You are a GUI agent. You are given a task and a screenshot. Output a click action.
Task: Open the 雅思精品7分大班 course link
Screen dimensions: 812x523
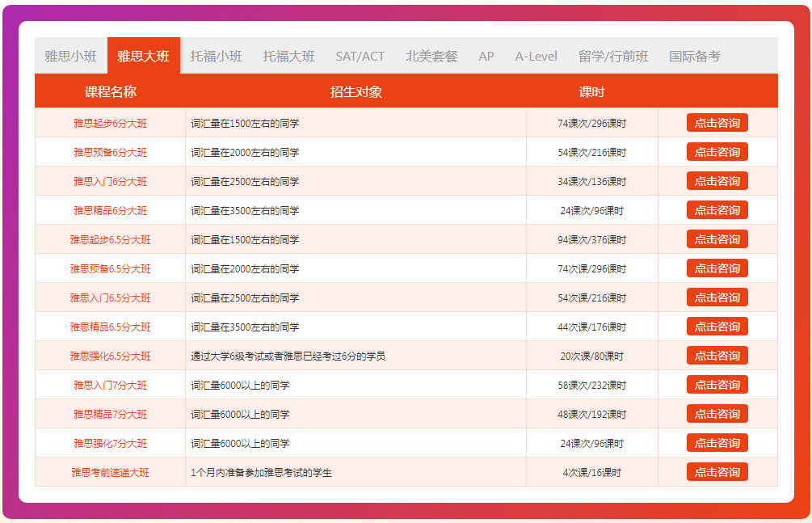tap(110, 415)
